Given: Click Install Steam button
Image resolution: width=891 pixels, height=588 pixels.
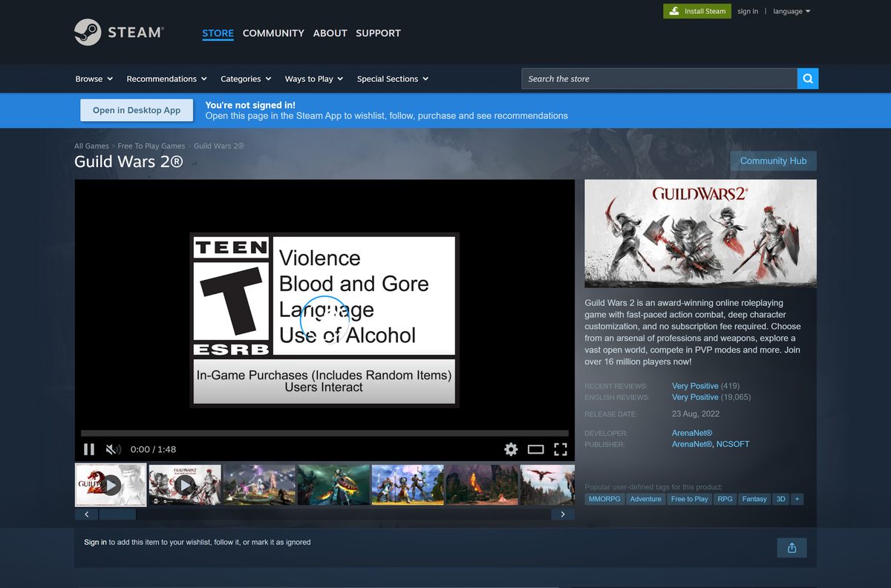Looking at the screenshot, I should [x=697, y=11].
